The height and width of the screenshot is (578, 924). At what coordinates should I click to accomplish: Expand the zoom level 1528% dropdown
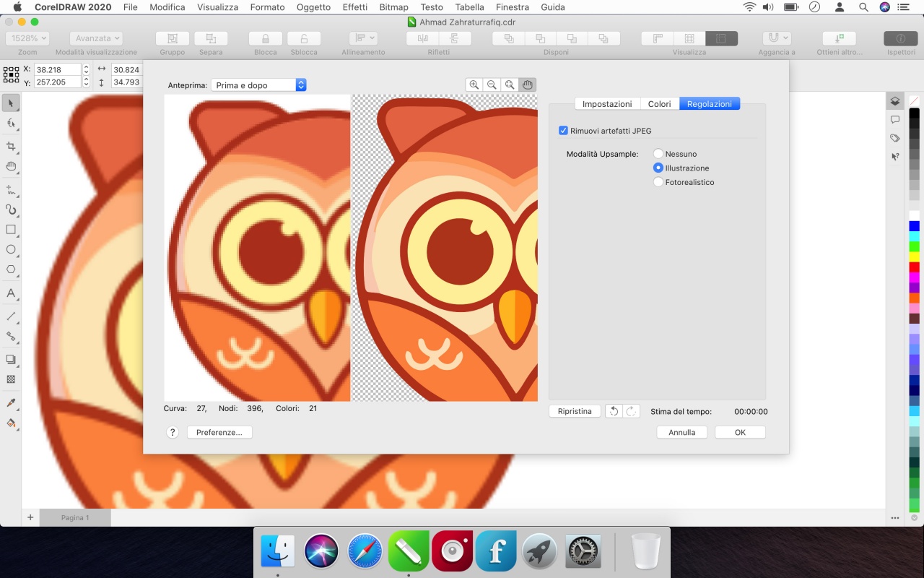point(27,38)
